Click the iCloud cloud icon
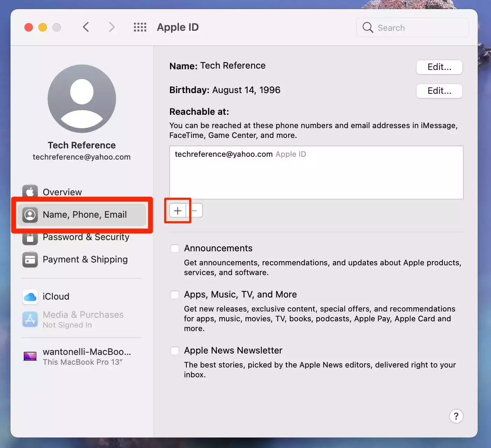 (30, 297)
